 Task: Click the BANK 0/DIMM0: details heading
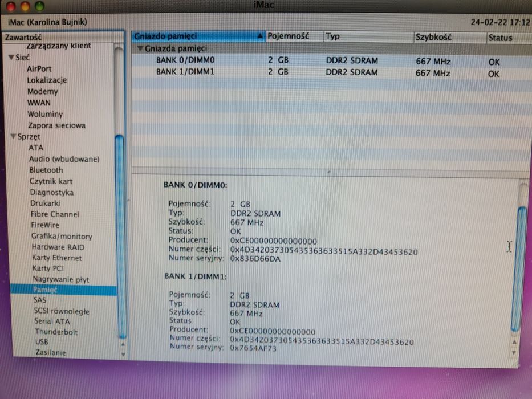[196, 185]
